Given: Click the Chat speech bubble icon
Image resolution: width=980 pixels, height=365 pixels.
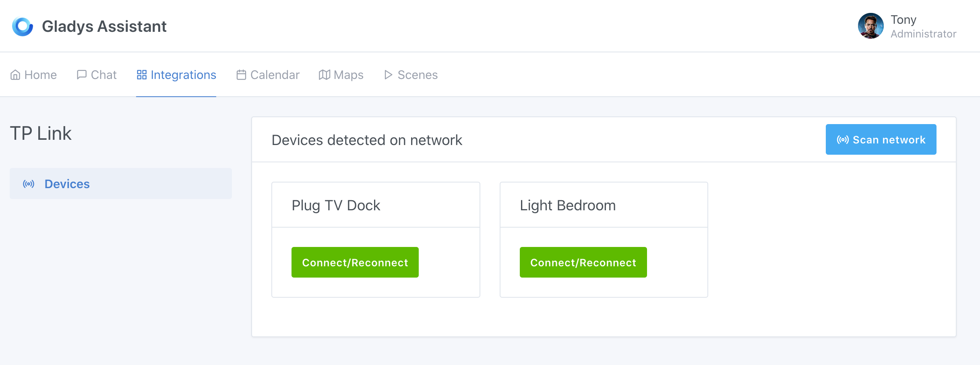Looking at the screenshot, I should click(x=82, y=75).
